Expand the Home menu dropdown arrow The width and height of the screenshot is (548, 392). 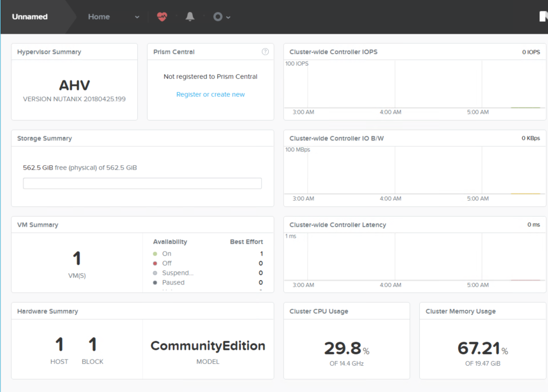coord(137,17)
